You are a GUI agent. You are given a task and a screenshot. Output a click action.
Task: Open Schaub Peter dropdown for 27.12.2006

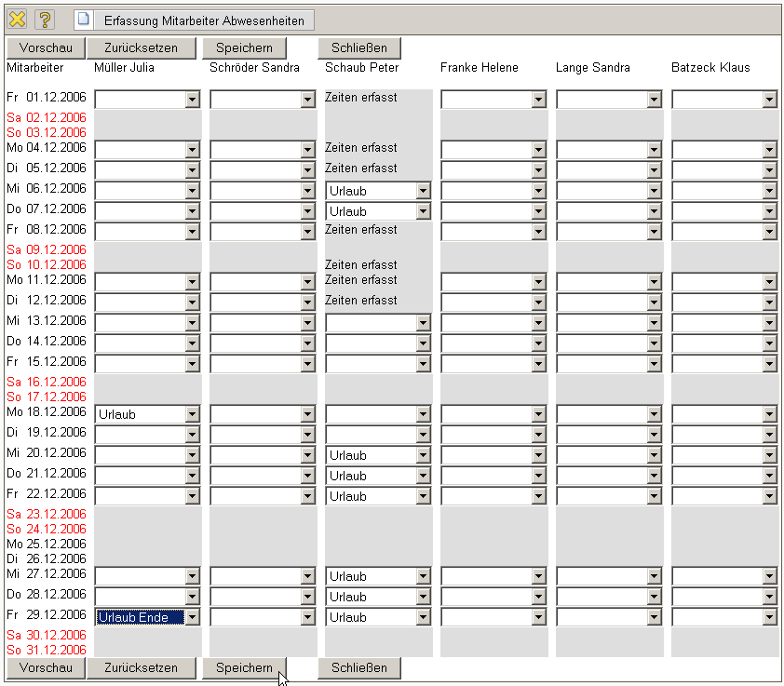click(x=423, y=576)
